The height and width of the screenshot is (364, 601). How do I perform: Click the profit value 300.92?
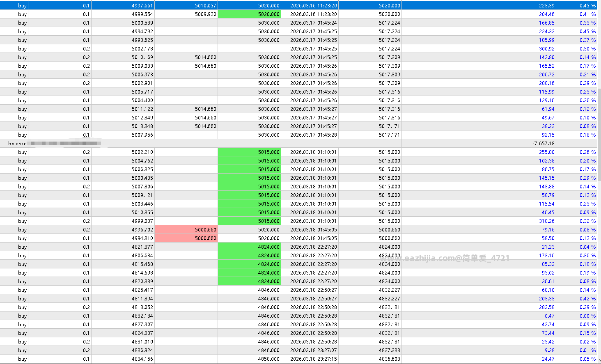(546, 49)
